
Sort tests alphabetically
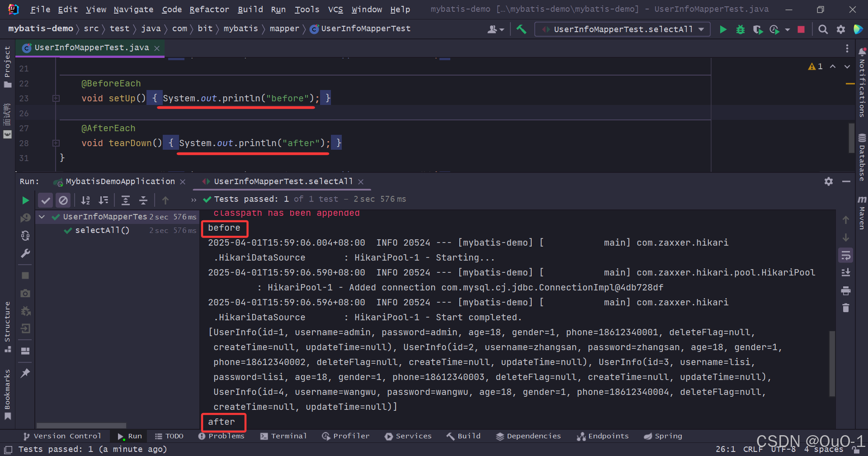click(x=85, y=200)
